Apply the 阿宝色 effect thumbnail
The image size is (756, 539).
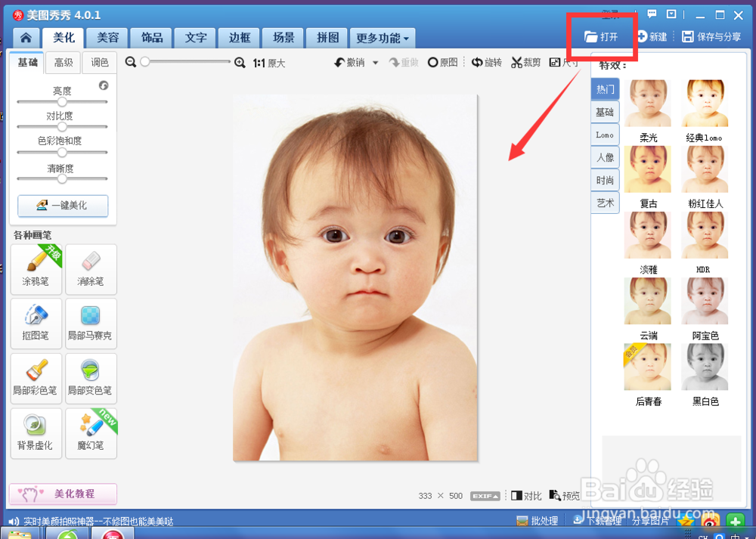(x=705, y=301)
